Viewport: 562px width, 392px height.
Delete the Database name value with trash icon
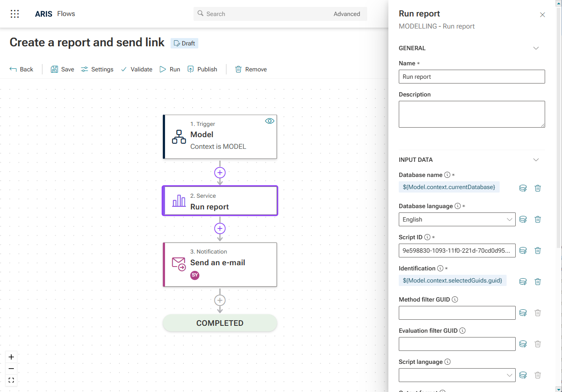537,188
